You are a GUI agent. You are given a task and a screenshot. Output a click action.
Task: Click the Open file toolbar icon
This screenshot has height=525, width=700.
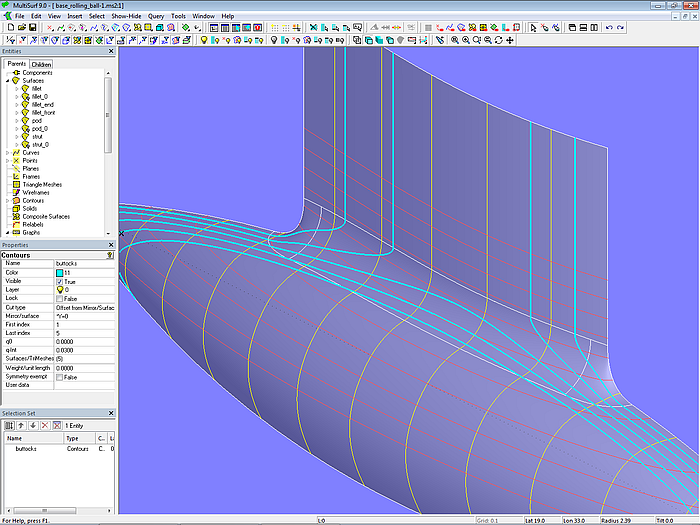click(x=20, y=28)
